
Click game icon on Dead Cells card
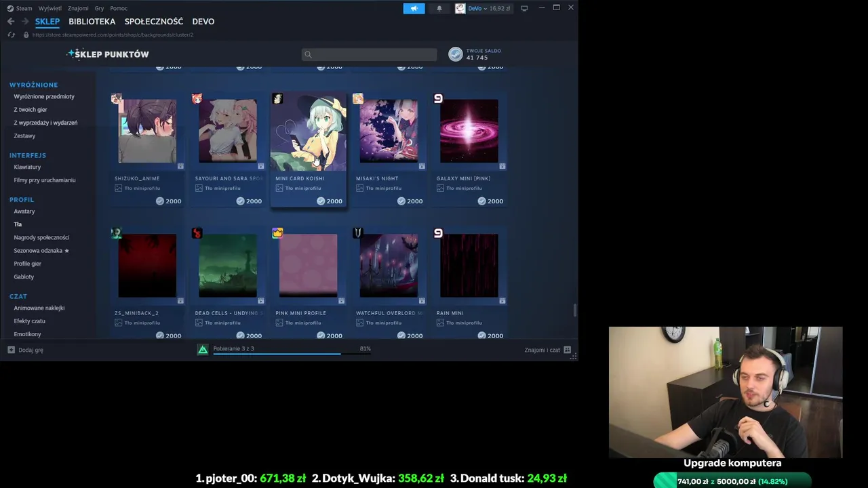[197, 233]
